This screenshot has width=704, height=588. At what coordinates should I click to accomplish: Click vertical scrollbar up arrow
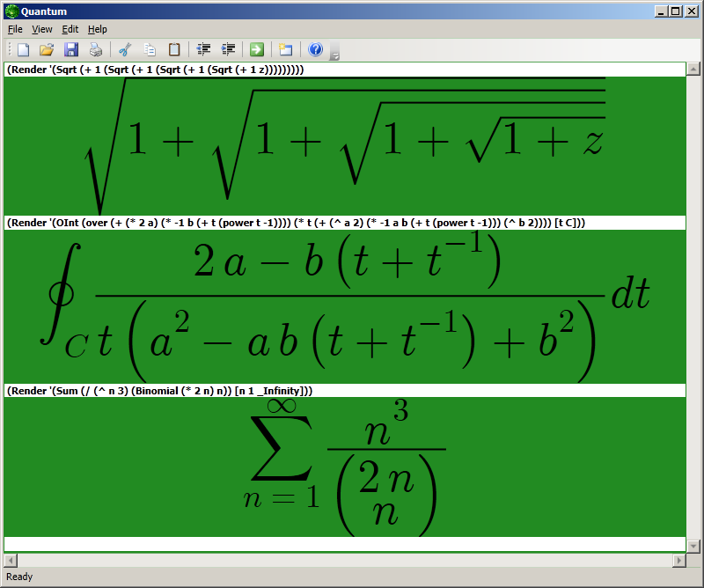(x=693, y=69)
